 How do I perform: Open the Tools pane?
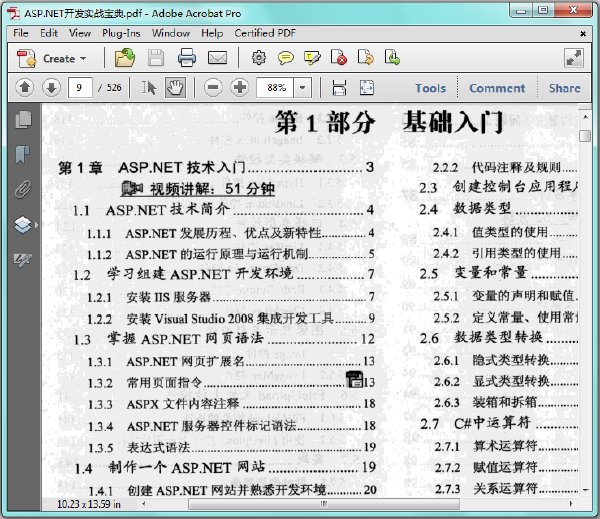[x=430, y=88]
